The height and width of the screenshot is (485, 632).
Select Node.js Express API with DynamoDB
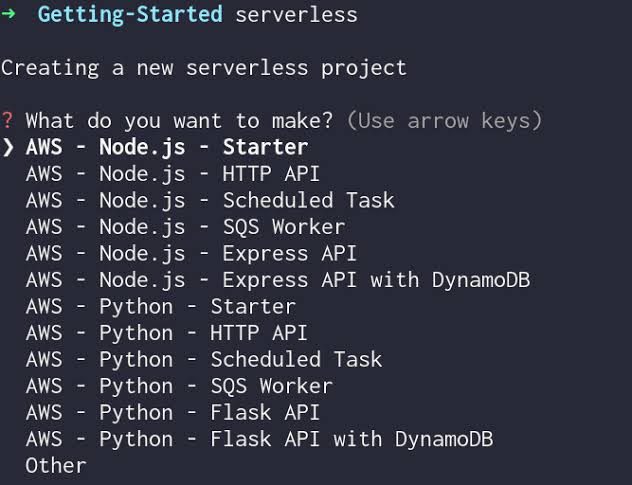(x=278, y=280)
